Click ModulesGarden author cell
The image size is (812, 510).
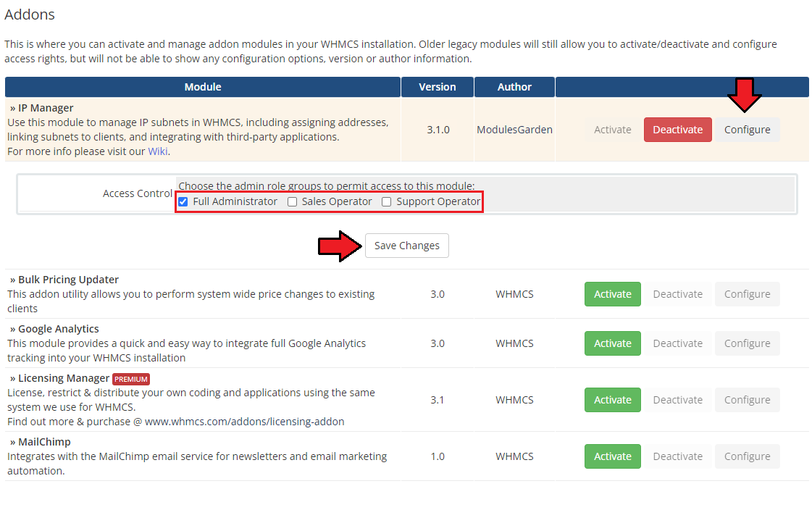click(x=514, y=130)
